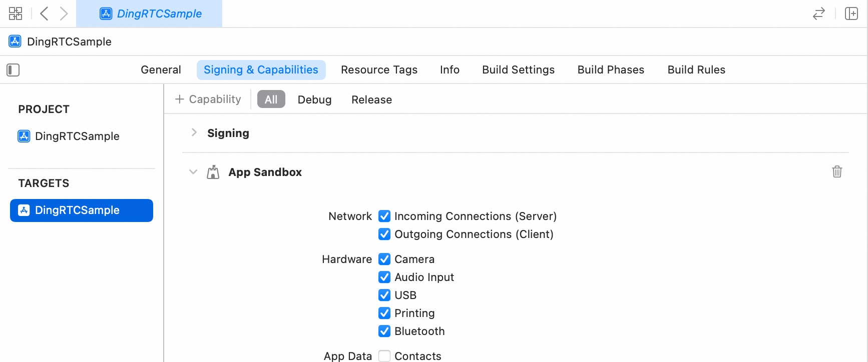Switch to the Build Settings tab
This screenshot has width=868, height=362.
pos(518,70)
